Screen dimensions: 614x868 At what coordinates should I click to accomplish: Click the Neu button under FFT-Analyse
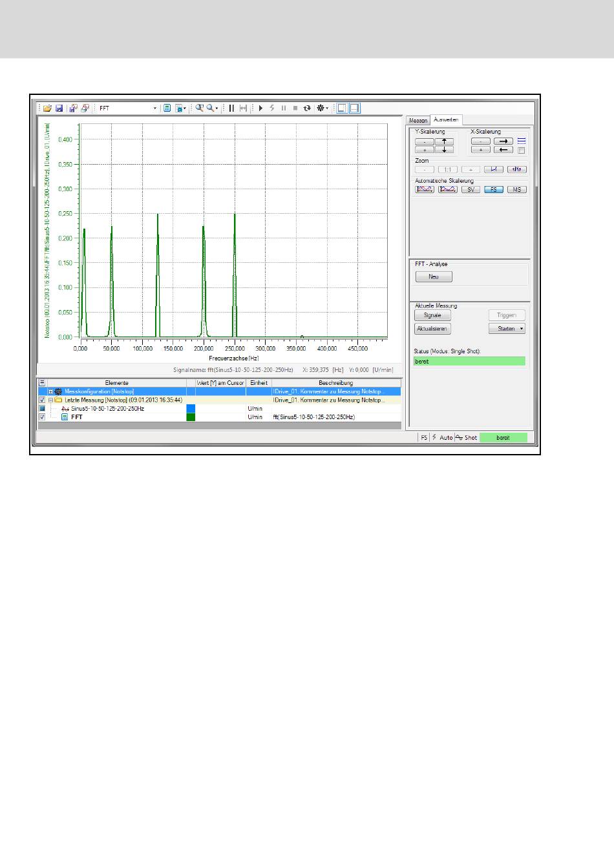(434, 276)
